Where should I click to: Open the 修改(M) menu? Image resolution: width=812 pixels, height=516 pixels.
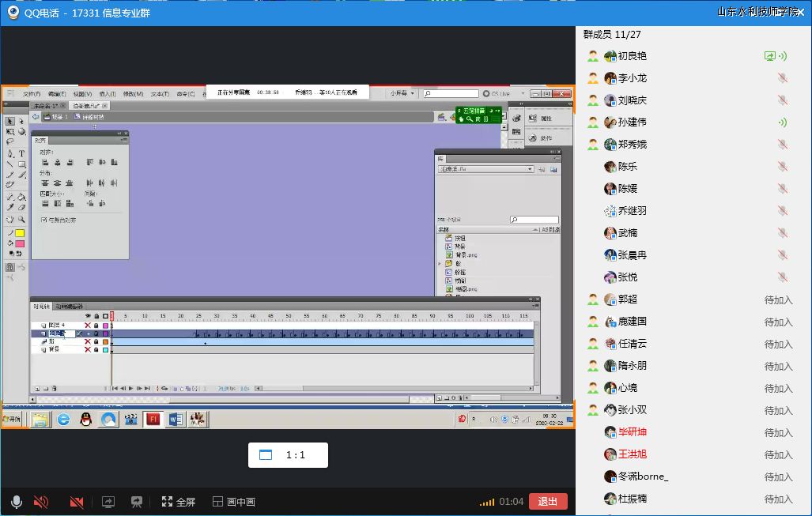pyautogui.click(x=133, y=94)
